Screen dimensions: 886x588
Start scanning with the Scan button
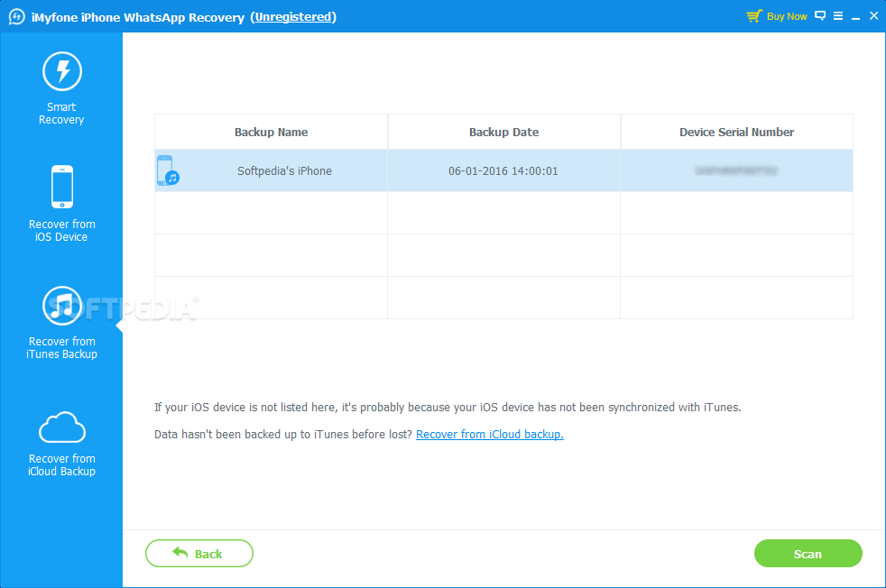(808, 554)
